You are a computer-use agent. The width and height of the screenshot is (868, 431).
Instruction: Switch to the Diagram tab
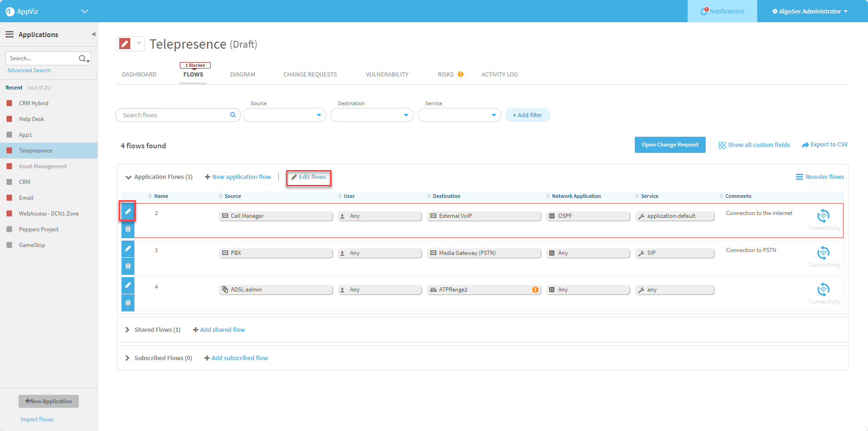(x=243, y=75)
